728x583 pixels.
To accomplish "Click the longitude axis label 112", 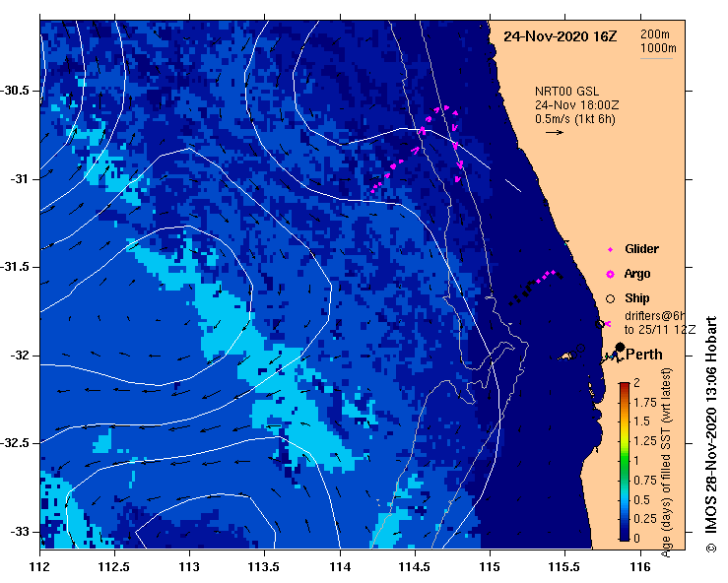I will coord(40,567).
